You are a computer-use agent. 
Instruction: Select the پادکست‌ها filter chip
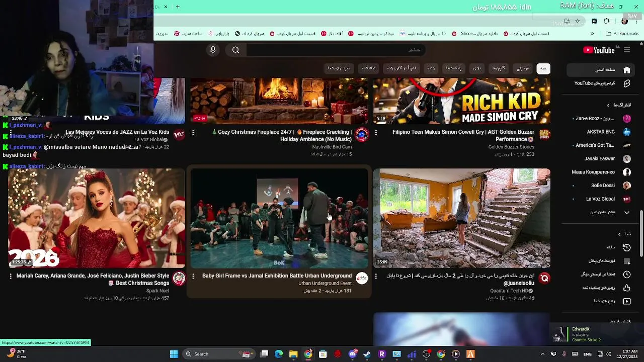click(454, 68)
